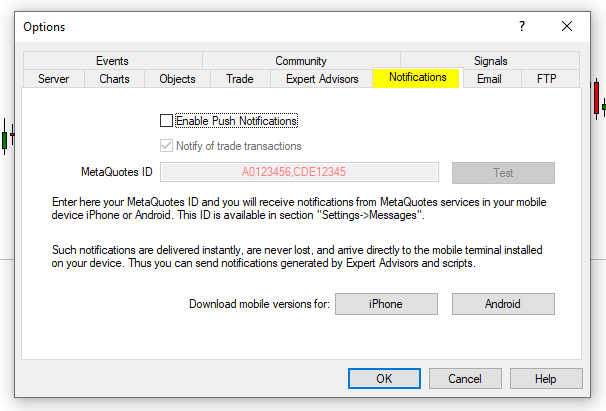Enable Push Notifications checkbox
The width and height of the screenshot is (606, 411).
click(166, 121)
